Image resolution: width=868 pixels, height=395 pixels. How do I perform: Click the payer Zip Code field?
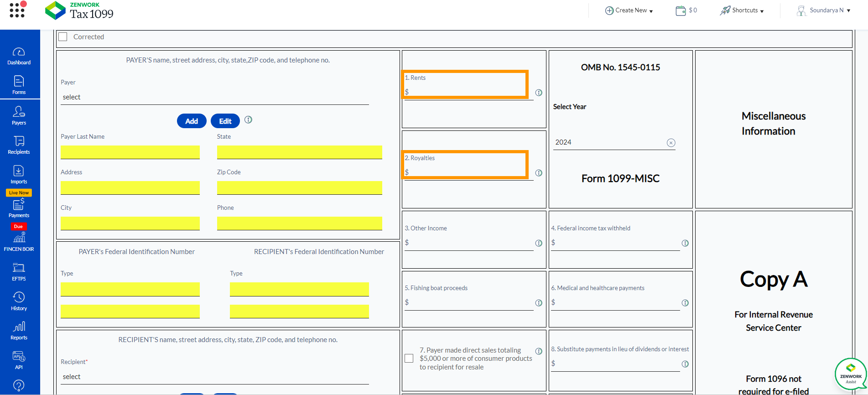[x=300, y=188]
